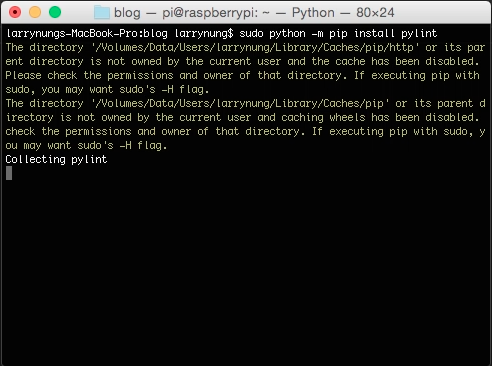Click 'cache has been disabled' warning text
The image size is (492, 366).
[x=407, y=61]
